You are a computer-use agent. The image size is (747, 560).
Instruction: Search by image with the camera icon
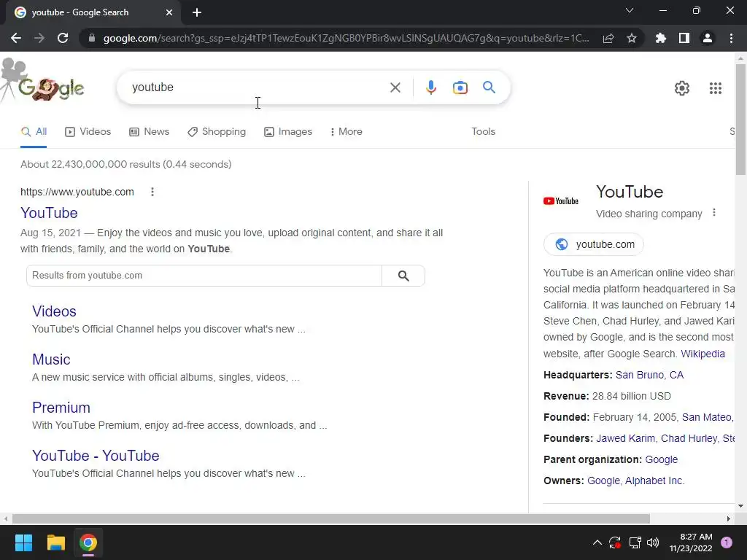coord(460,87)
